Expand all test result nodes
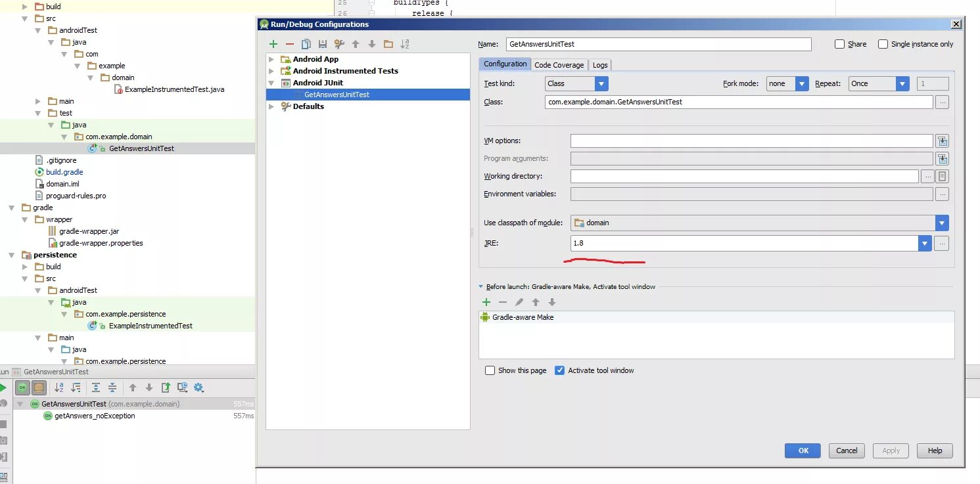This screenshot has height=484, width=980. coord(96,387)
